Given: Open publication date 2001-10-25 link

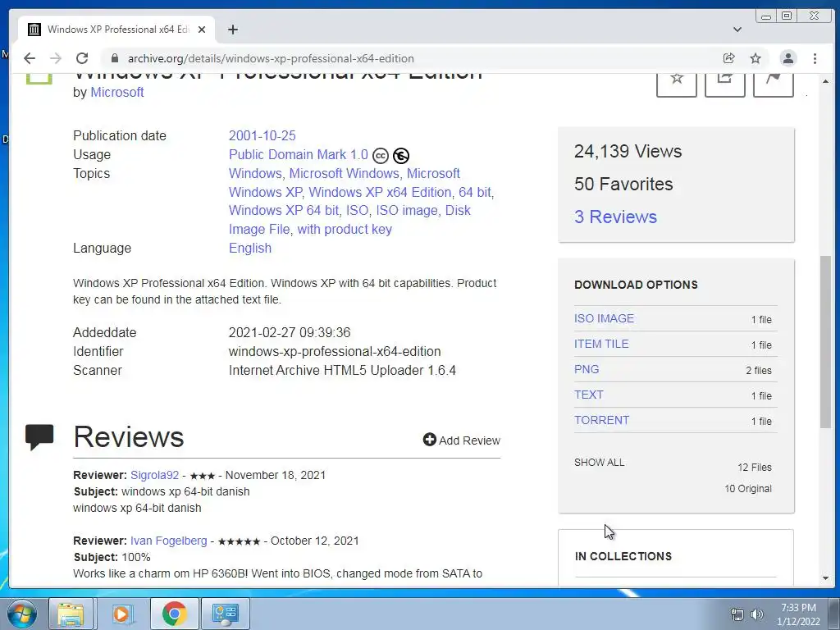Looking at the screenshot, I should (x=262, y=135).
